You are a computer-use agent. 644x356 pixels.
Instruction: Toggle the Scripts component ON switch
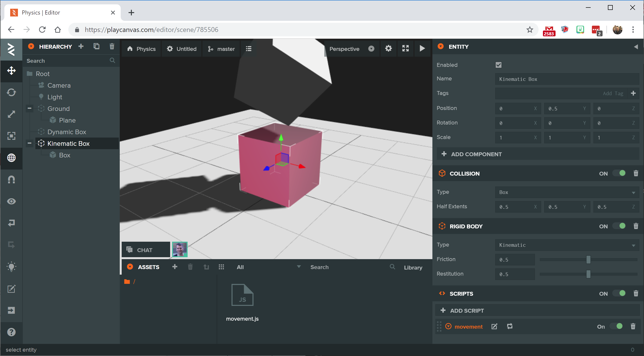619,294
